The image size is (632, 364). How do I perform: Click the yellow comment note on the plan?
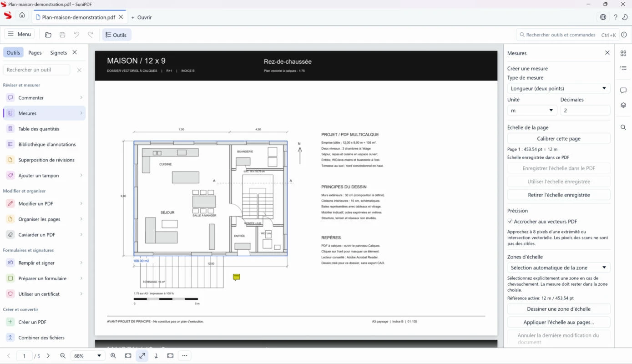[x=236, y=277]
